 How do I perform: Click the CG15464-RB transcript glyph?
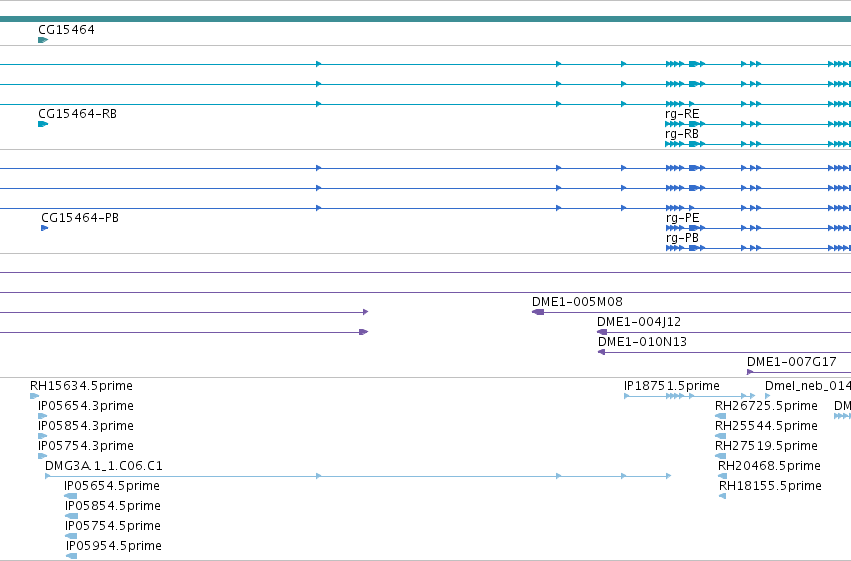[x=43, y=124]
